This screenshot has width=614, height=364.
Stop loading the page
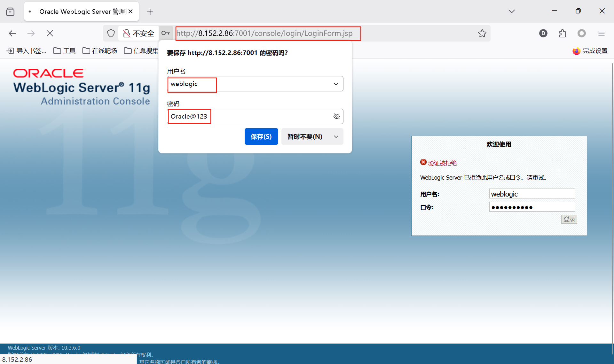[x=50, y=33]
